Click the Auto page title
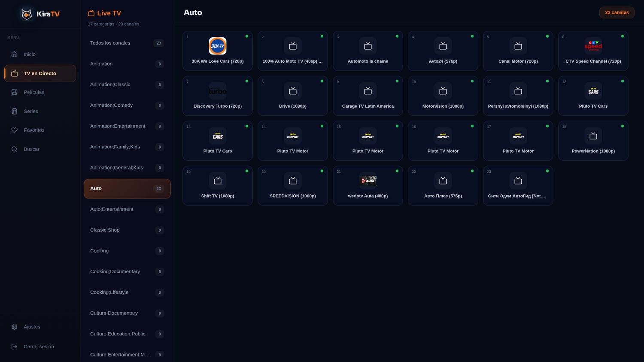Screen dimensions: 644x362 click(193, 13)
